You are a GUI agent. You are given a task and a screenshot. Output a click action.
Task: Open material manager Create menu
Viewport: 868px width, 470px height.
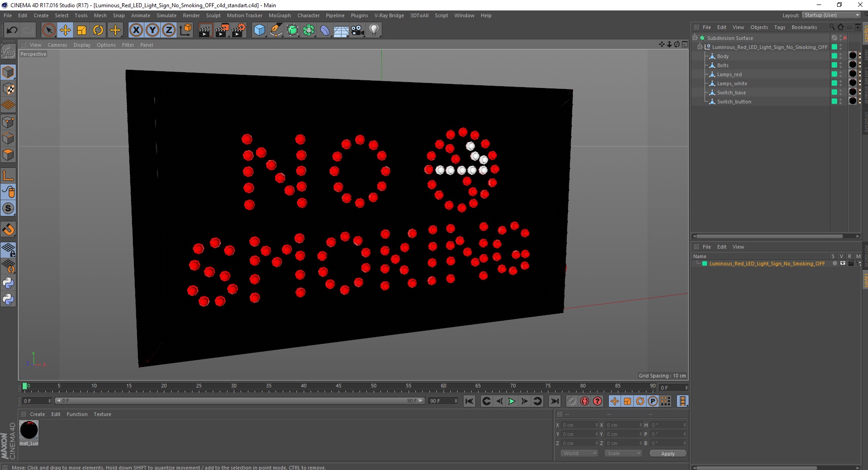click(x=37, y=414)
